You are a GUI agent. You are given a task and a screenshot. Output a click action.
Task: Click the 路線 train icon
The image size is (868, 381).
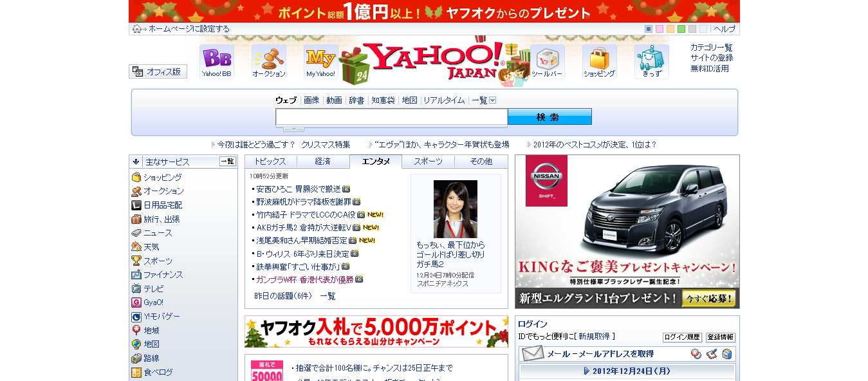click(x=136, y=358)
